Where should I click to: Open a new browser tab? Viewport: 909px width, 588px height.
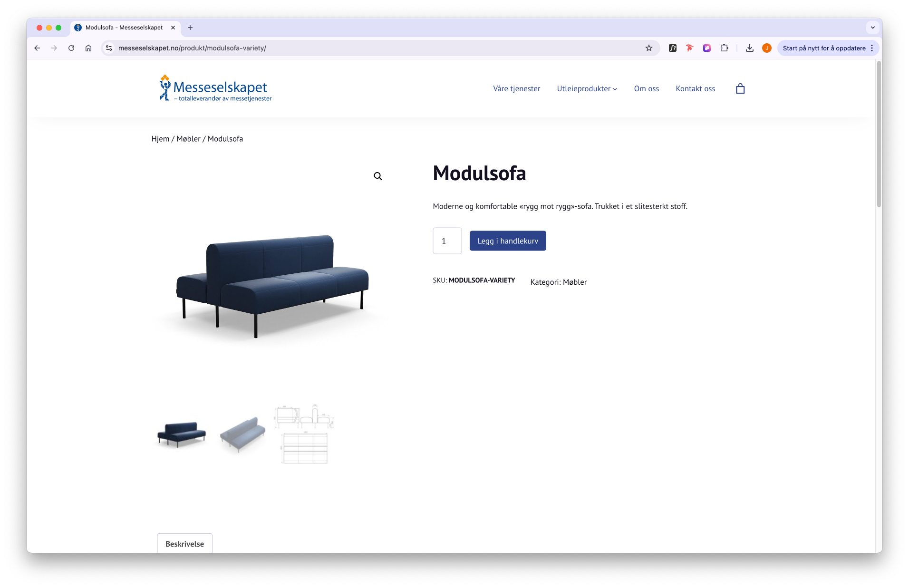tap(190, 28)
